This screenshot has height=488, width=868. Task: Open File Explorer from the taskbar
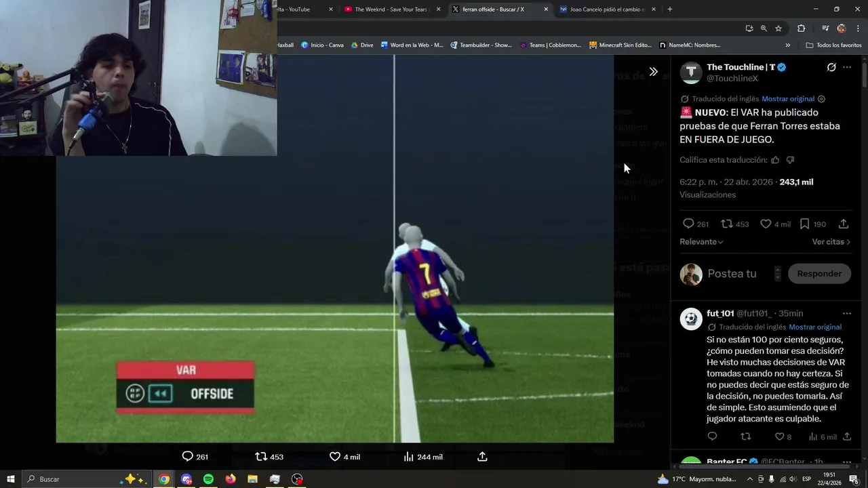pyautogui.click(x=252, y=479)
